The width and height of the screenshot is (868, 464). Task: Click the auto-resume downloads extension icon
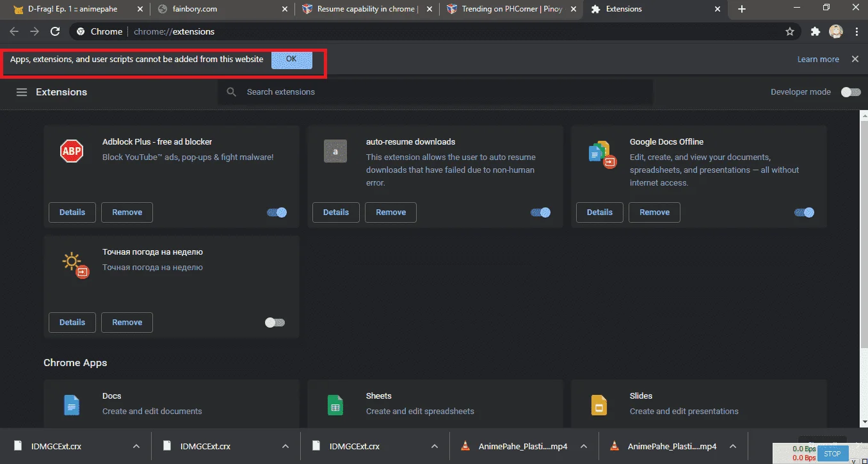[335, 152]
